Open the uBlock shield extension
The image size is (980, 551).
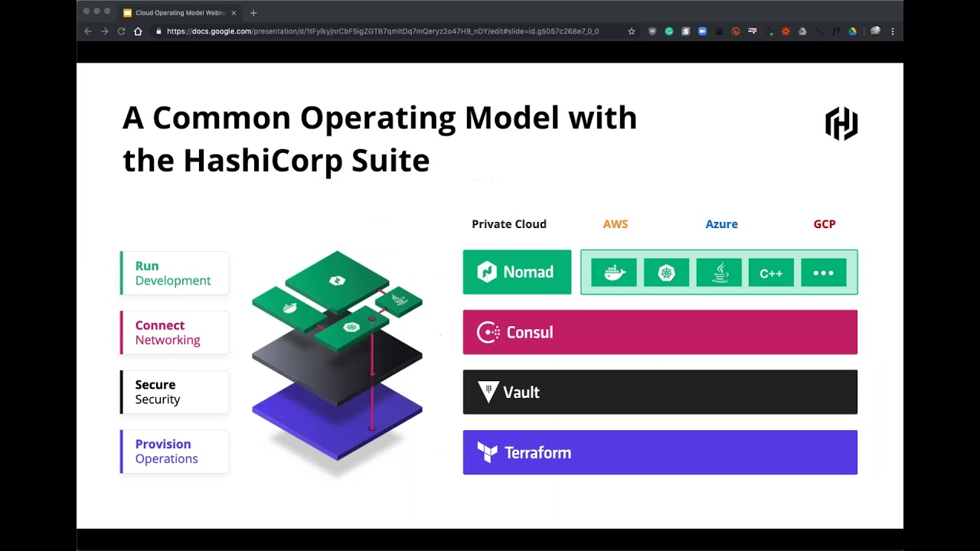pyautogui.click(x=652, y=31)
